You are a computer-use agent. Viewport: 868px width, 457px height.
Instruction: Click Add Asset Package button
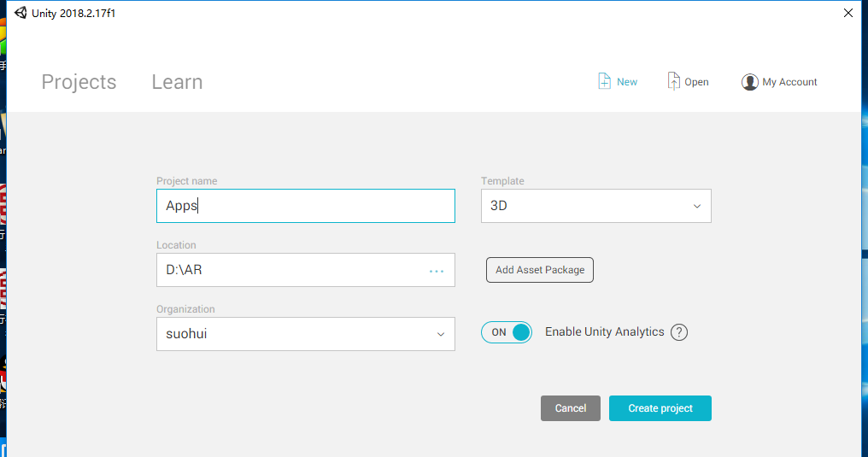tap(540, 270)
